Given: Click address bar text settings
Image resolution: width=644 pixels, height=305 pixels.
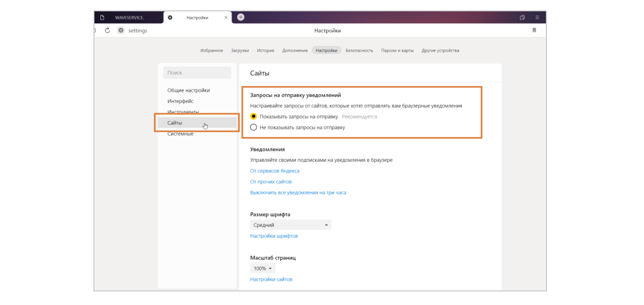Looking at the screenshot, I should click(138, 31).
